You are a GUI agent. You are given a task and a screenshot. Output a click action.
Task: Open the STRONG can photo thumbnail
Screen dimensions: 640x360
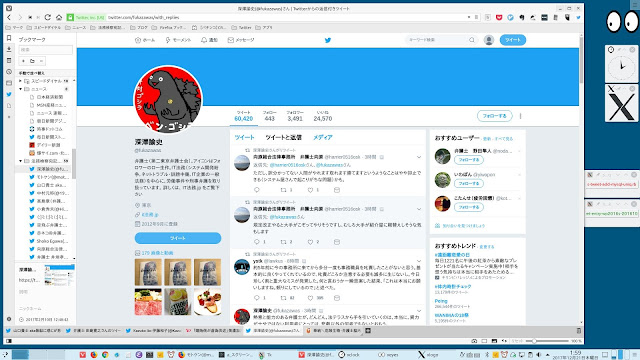tap(178, 302)
